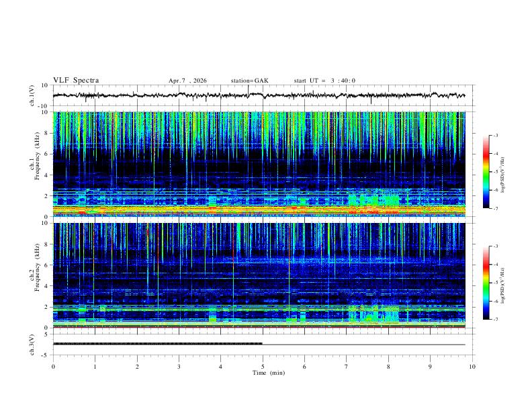Click the station=GAK label
Screen dimensions: 532x411
pos(249,81)
